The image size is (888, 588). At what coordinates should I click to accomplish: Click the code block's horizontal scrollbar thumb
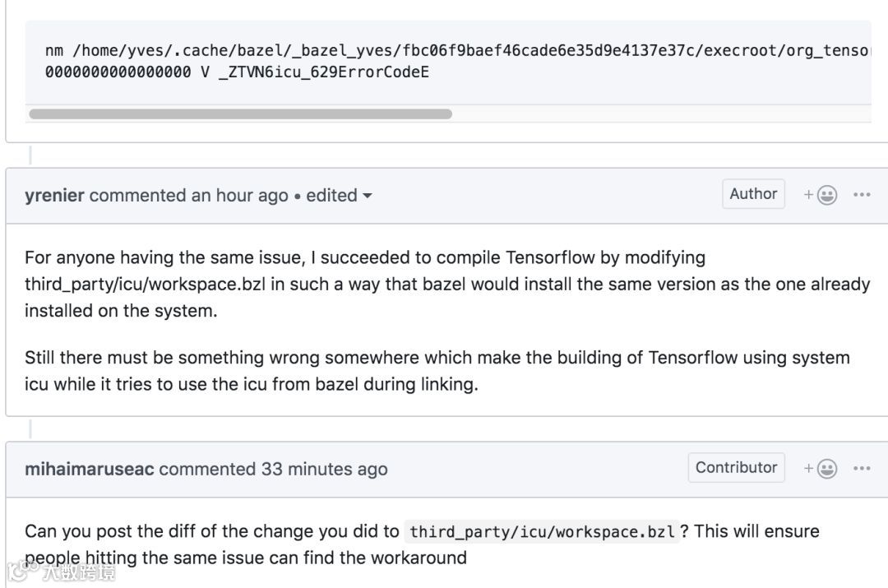point(240,114)
